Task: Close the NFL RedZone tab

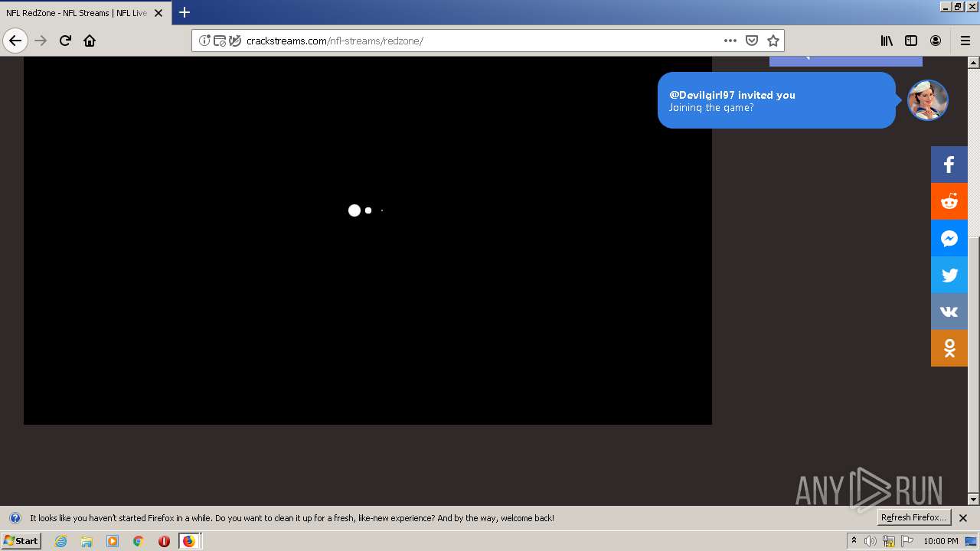Action: [x=158, y=13]
